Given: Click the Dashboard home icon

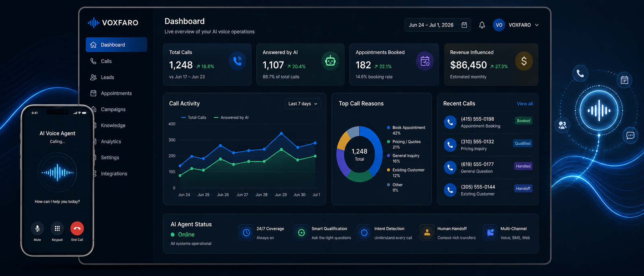Looking at the screenshot, I should (x=93, y=45).
